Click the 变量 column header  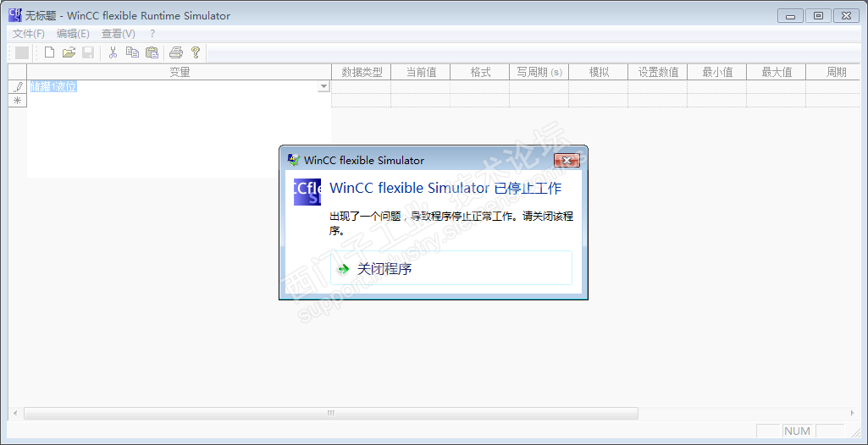click(179, 72)
